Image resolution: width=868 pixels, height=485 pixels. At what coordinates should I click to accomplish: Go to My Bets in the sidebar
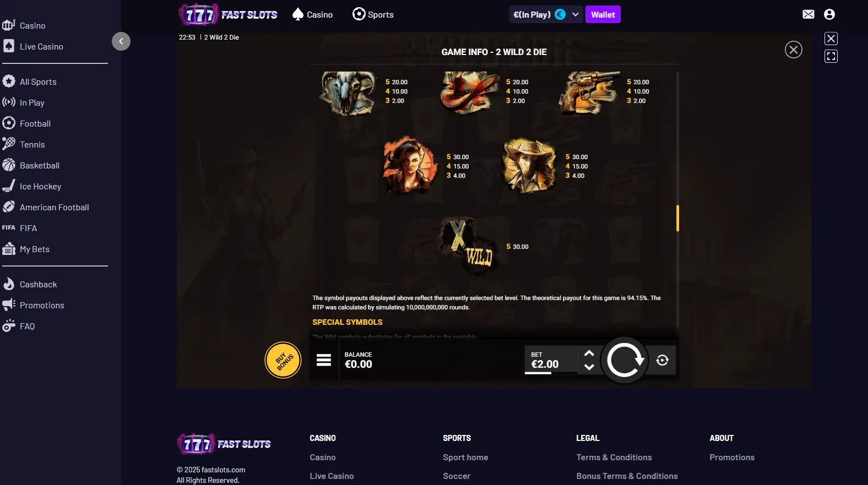(35, 249)
